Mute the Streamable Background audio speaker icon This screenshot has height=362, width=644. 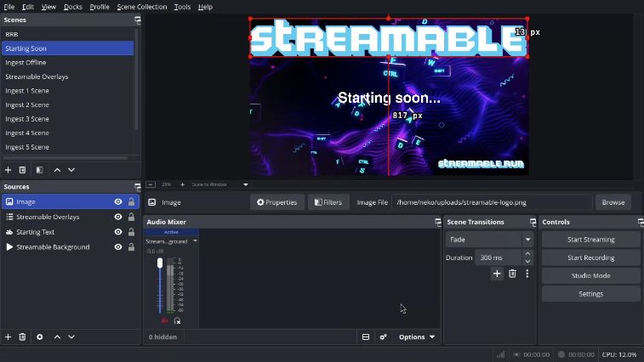165,321
